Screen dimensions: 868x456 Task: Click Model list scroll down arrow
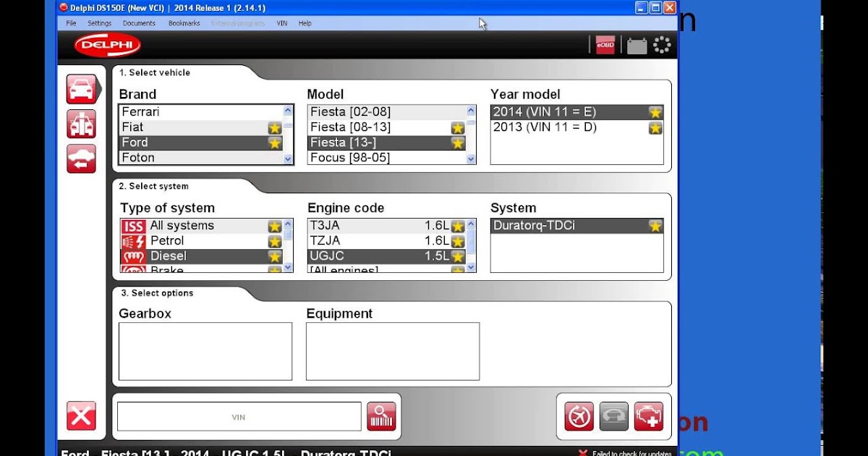click(472, 159)
